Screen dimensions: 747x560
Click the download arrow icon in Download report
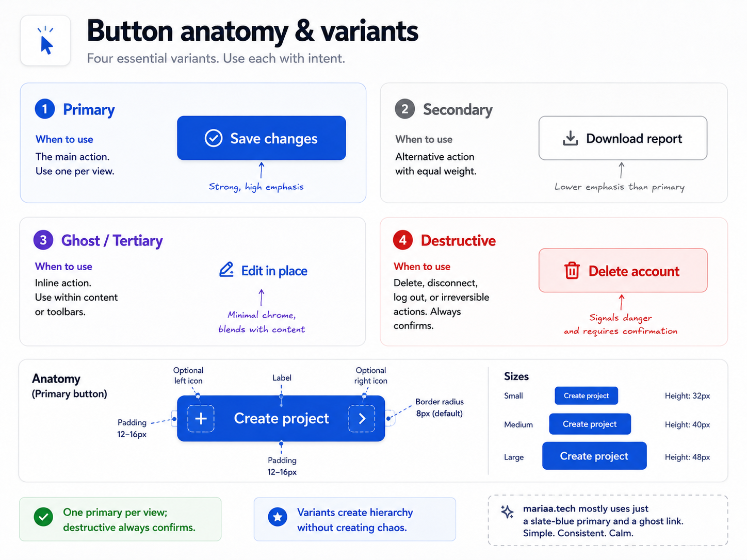click(x=570, y=138)
